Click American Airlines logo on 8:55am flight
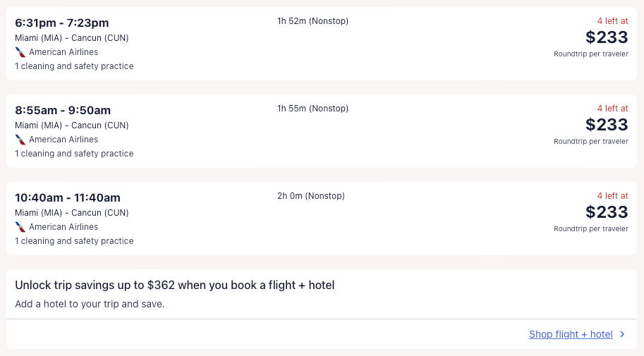This screenshot has width=644, height=356. tap(20, 140)
